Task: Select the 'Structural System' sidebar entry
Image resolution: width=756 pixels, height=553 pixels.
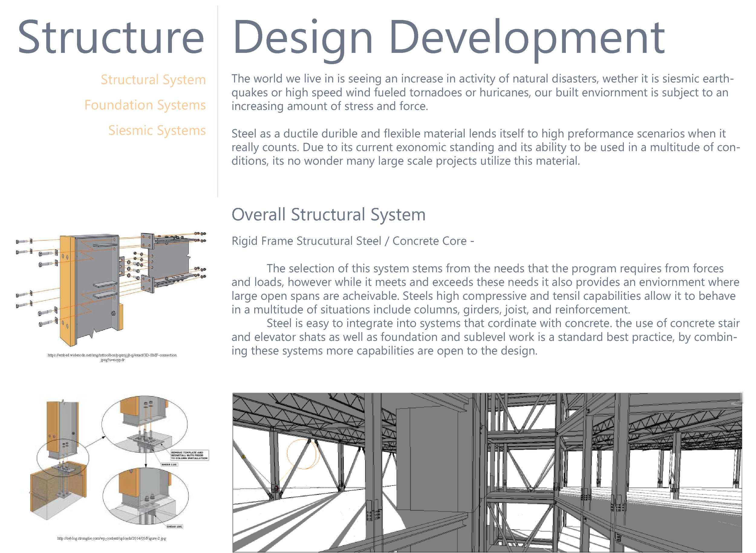Action: coord(153,80)
